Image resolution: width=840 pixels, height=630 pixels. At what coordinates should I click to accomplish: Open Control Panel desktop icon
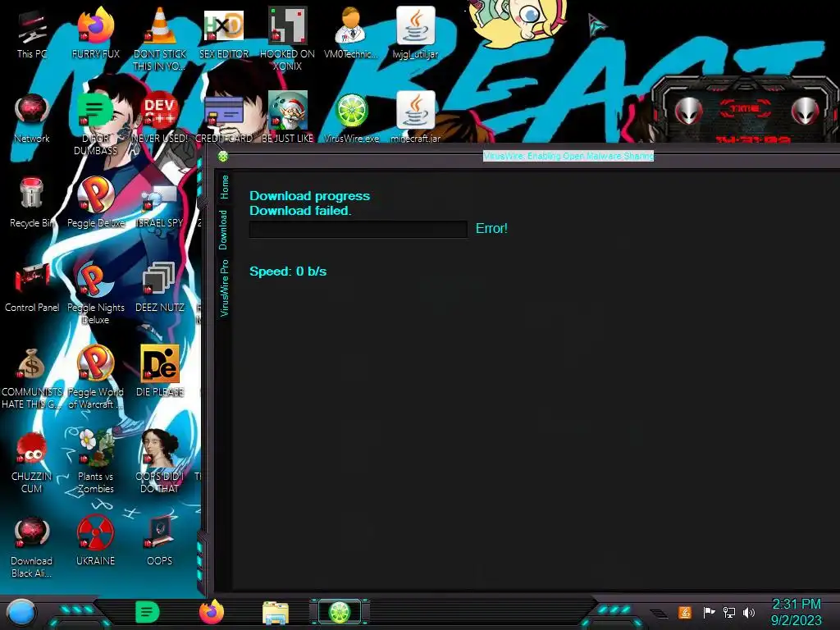[x=31, y=286]
